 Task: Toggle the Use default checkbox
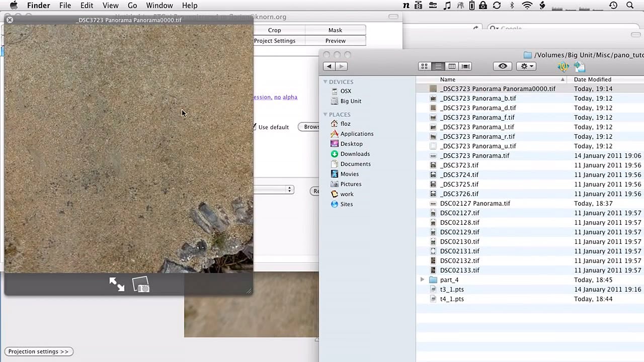coord(255,127)
